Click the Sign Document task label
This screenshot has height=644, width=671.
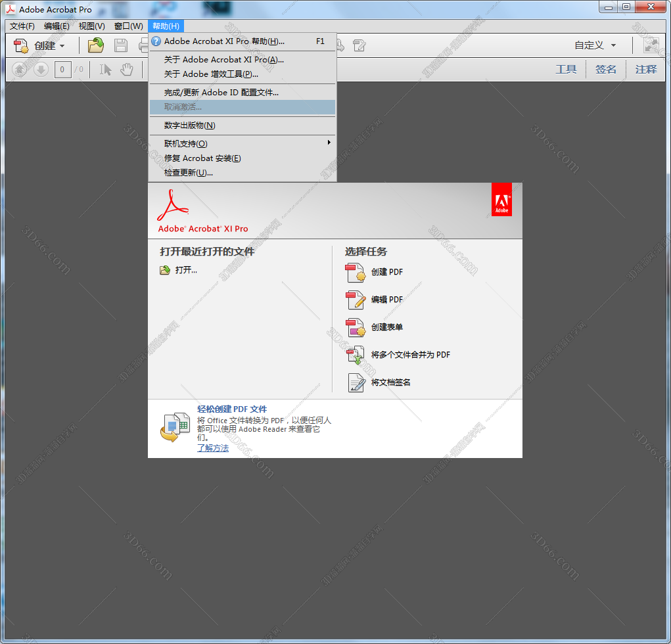pyautogui.click(x=390, y=382)
